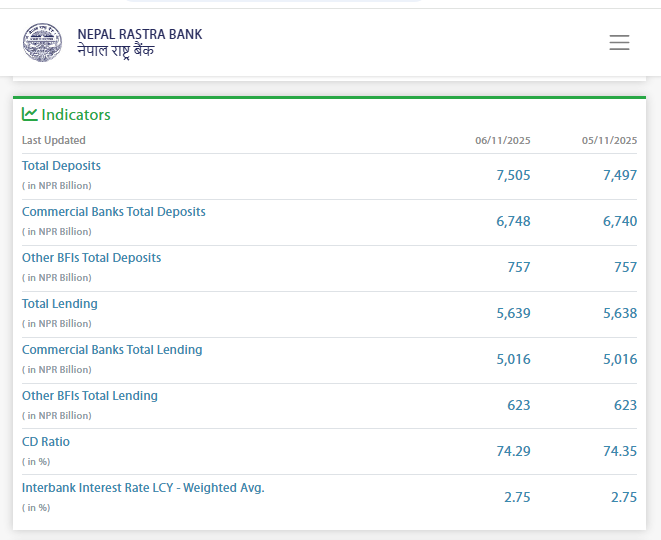The width and height of the screenshot is (661, 540).
Task: Click CD Ratio value 74.29
Action: pyautogui.click(x=513, y=451)
